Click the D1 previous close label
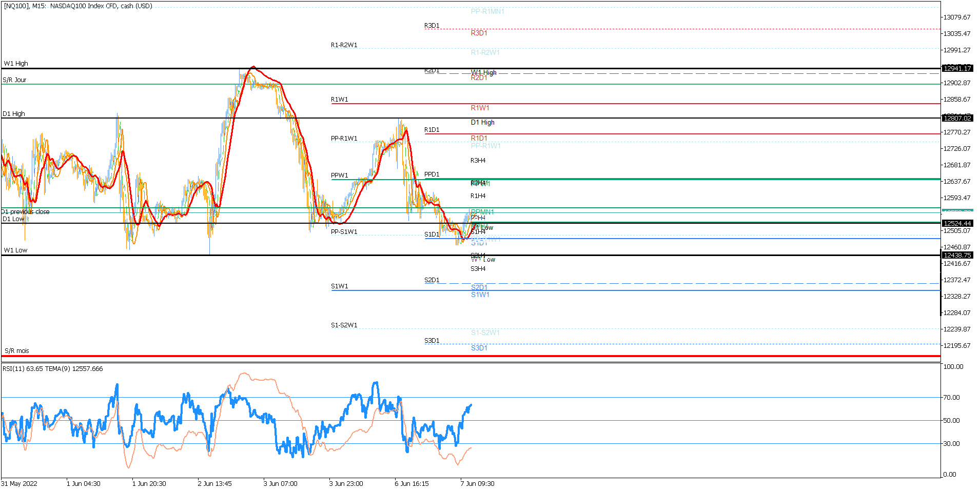This screenshot has width=980, height=490. pyautogui.click(x=26, y=212)
